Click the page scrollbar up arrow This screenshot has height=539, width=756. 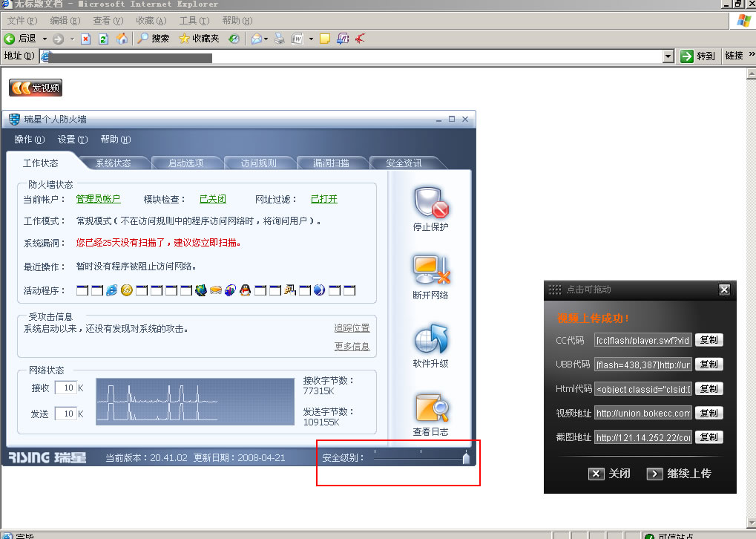coord(752,73)
